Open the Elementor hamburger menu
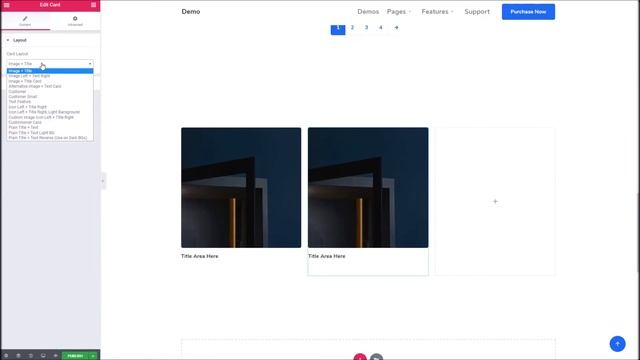 pyautogui.click(x=7, y=5)
